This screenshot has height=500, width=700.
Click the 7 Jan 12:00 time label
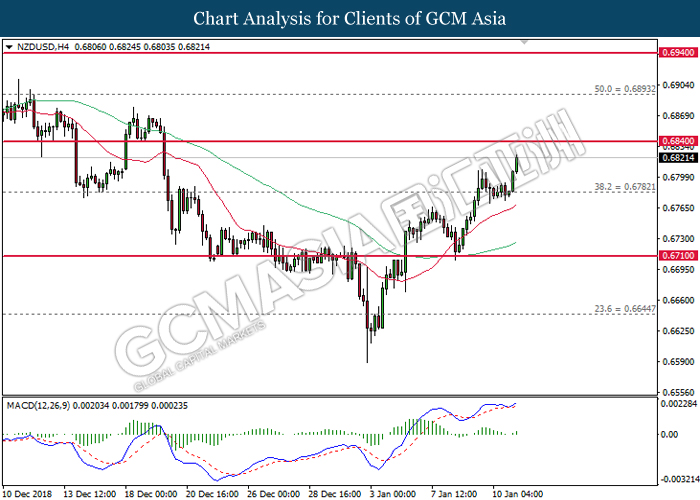click(x=454, y=494)
